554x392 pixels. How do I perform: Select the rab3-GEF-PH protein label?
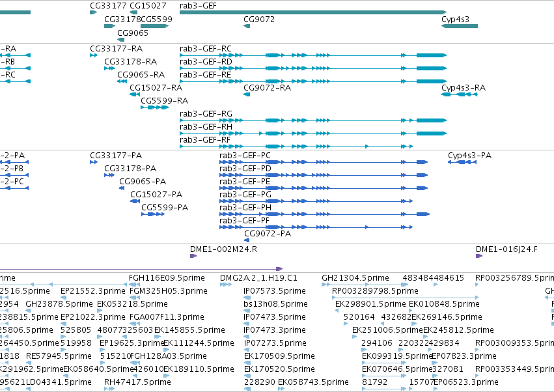(245, 208)
